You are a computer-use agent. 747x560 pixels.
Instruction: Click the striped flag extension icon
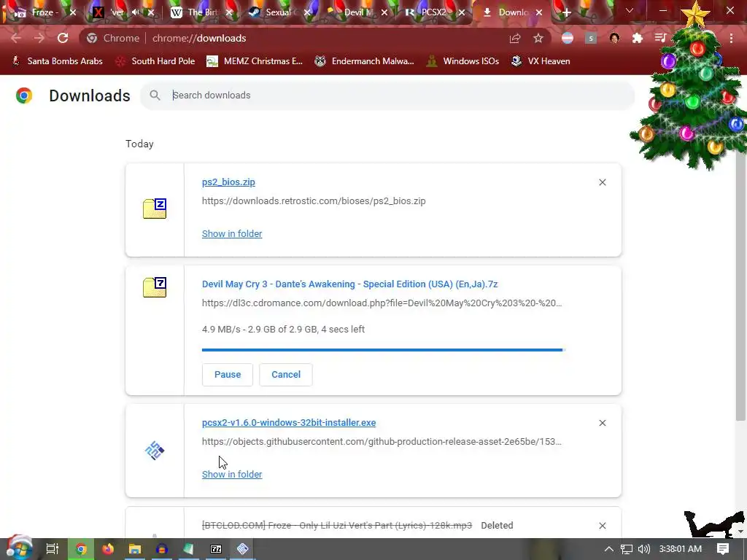pyautogui.click(x=568, y=38)
